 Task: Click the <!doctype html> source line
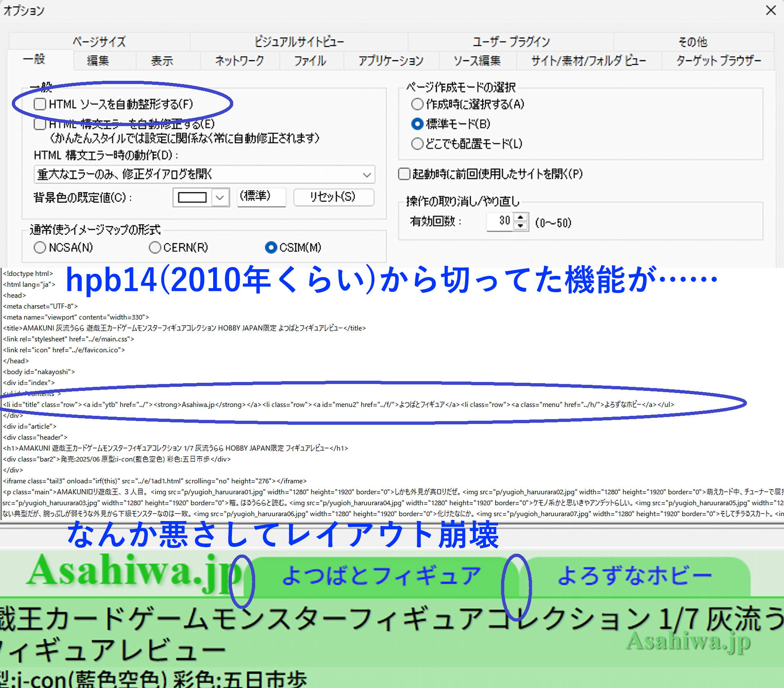point(28,273)
